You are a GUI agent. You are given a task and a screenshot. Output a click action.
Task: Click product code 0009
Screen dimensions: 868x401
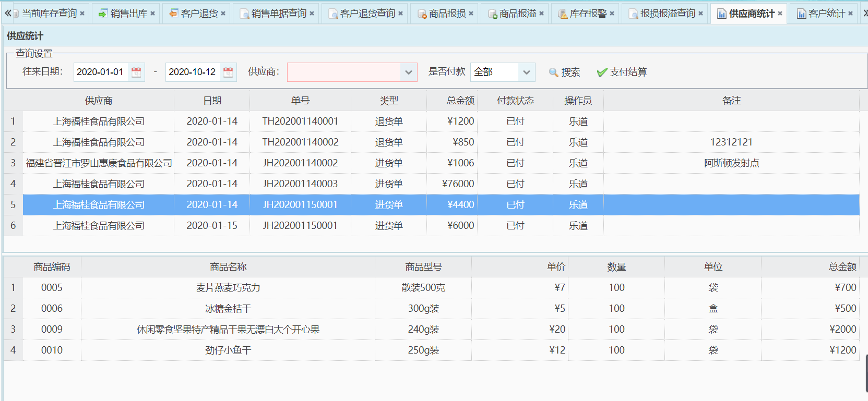(52, 330)
